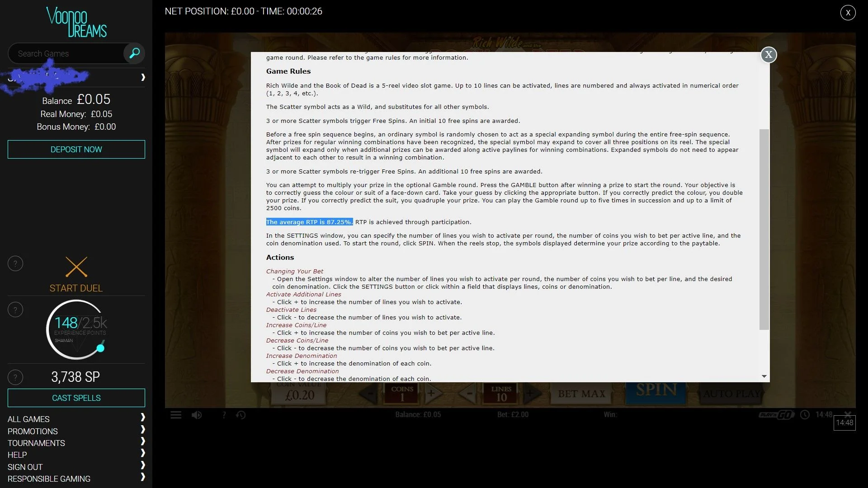
Task: Expand SIGN OUT chevron arrow
Action: pyautogui.click(x=143, y=465)
